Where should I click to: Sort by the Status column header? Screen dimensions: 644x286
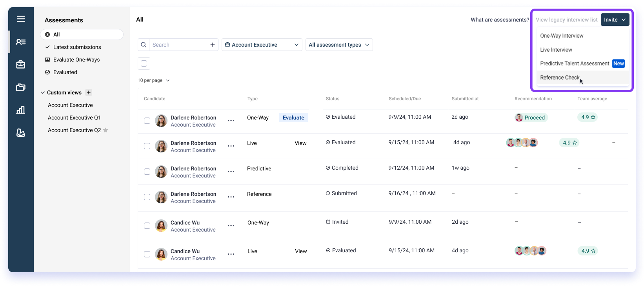(x=333, y=99)
